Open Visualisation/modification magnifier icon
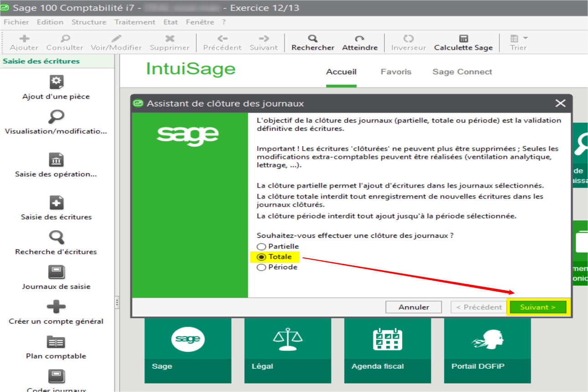Viewport: 588px width, 392px height. point(57,117)
